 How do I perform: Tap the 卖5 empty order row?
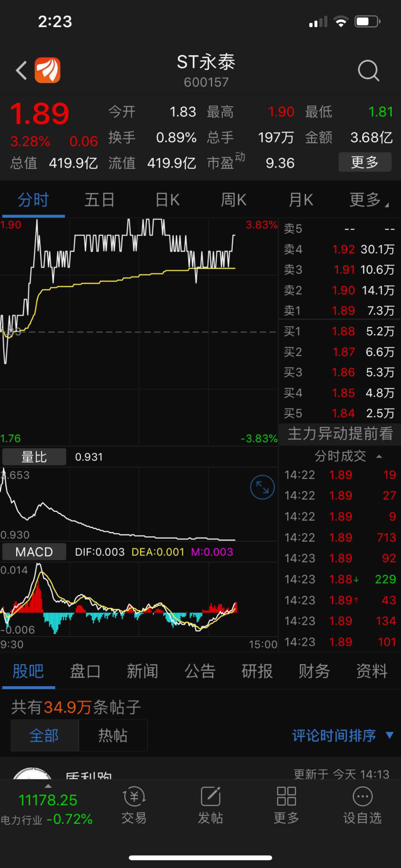point(339,229)
